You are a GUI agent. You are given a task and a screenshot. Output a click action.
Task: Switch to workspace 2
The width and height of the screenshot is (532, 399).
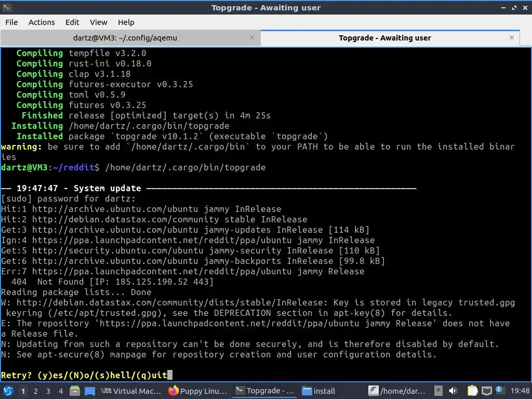tap(36, 391)
